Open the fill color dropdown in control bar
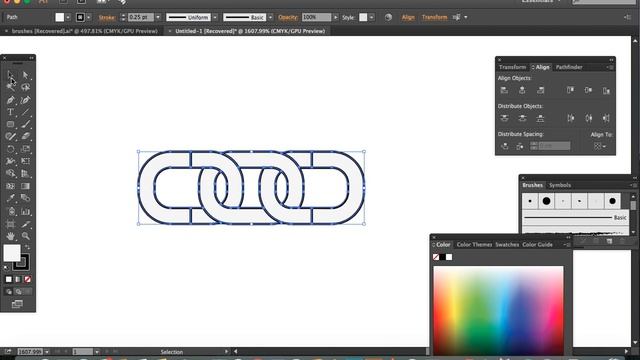The height and width of the screenshot is (360, 640). pos(68,17)
